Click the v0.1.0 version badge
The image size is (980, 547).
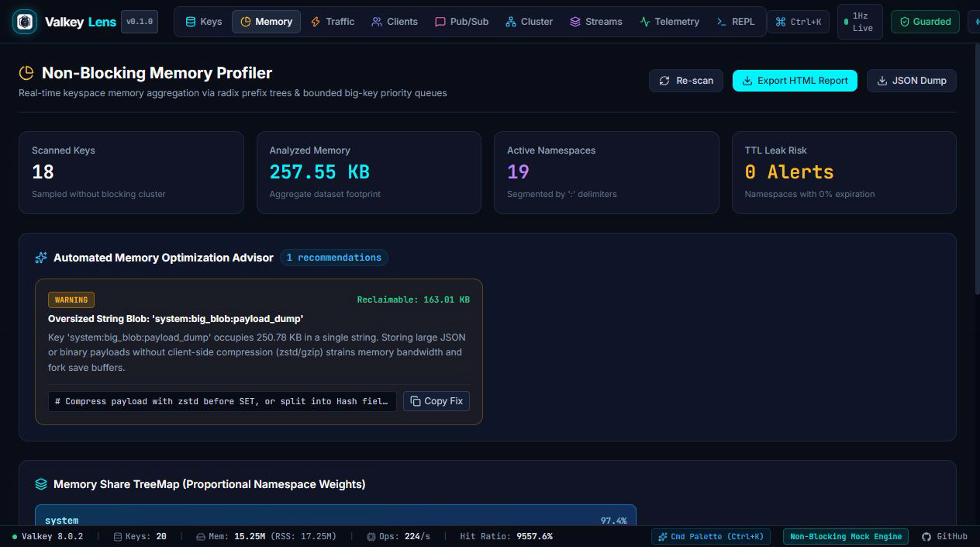pyautogui.click(x=140, y=22)
